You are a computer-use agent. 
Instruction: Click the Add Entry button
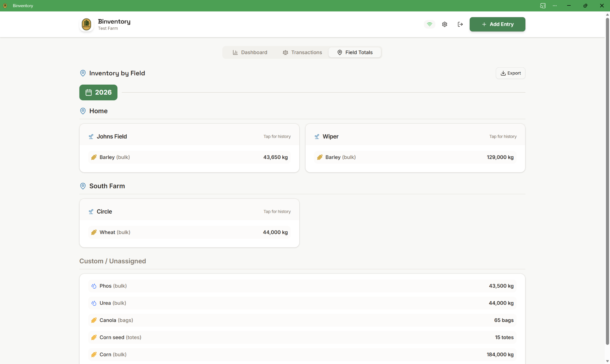pyautogui.click(x=497, y=24)
